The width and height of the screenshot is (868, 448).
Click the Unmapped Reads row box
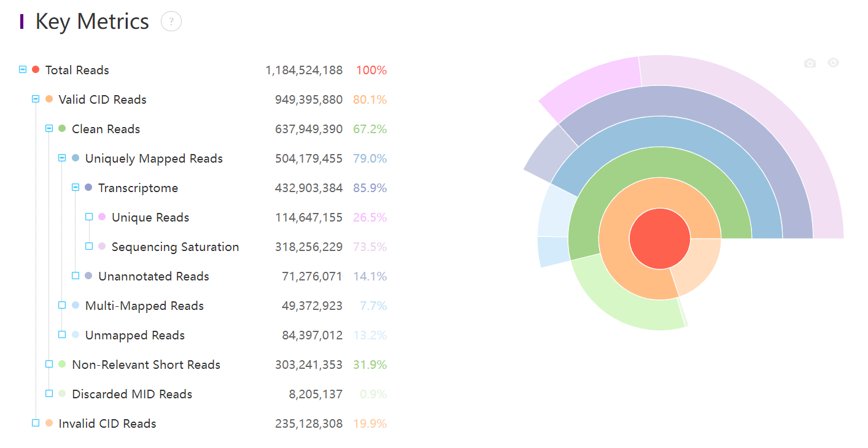pyautogui.click(x=62, y=334)
